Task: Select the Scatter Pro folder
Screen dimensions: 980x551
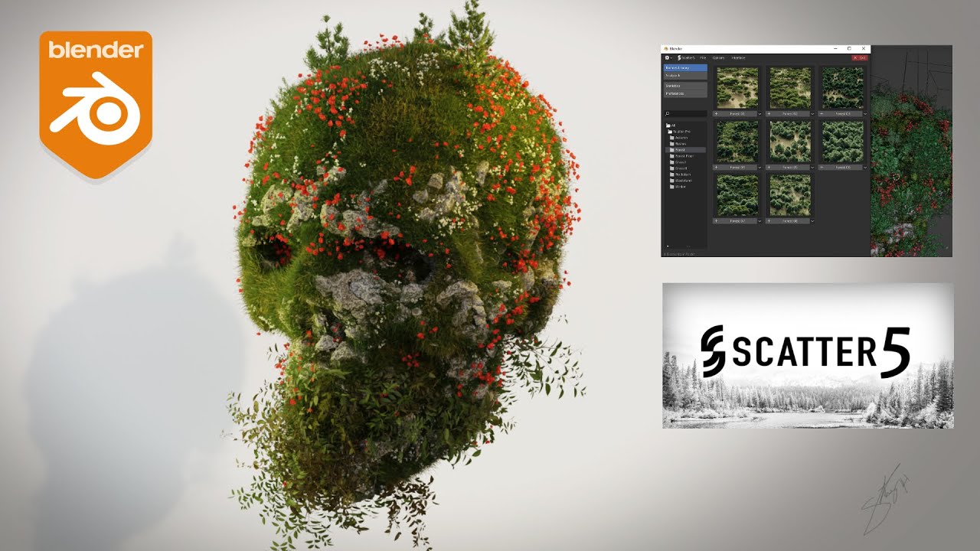Action: click(x=679, y=132)
